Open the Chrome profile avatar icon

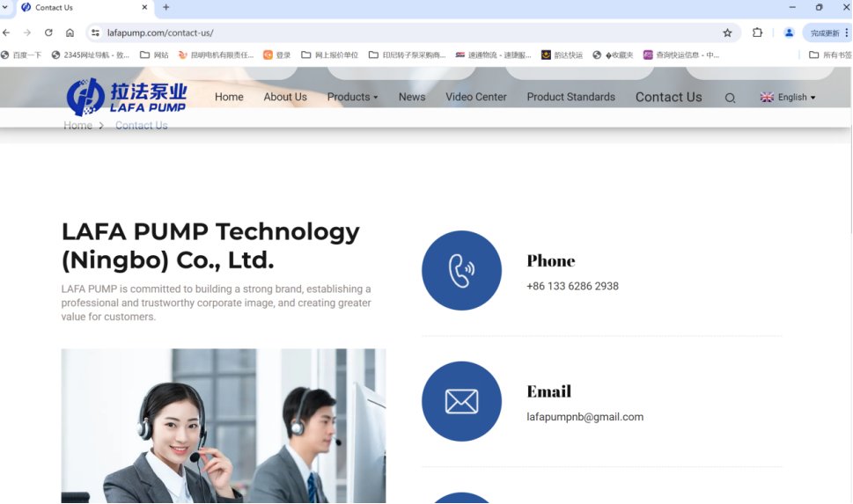tap(789, 33)
